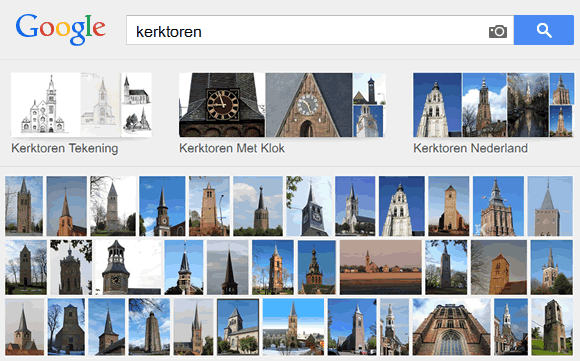Select the white tower thumbnail in Kerktoren Nederland
This screenshot has height=361, width=580.
pos(437,105)
